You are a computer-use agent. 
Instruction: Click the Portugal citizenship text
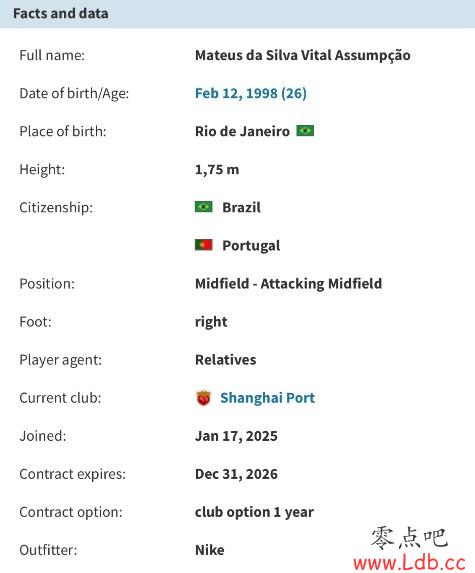click(x=251, y=246)
